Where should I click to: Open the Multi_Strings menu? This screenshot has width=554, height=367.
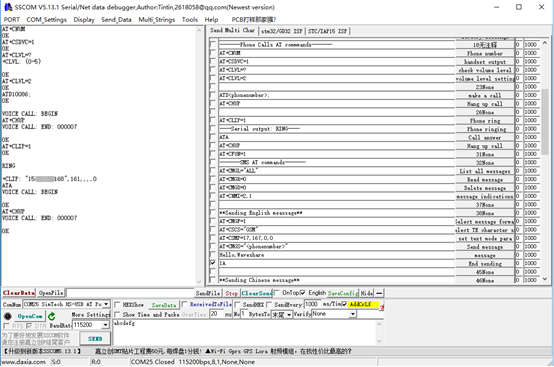coord(157,20)
